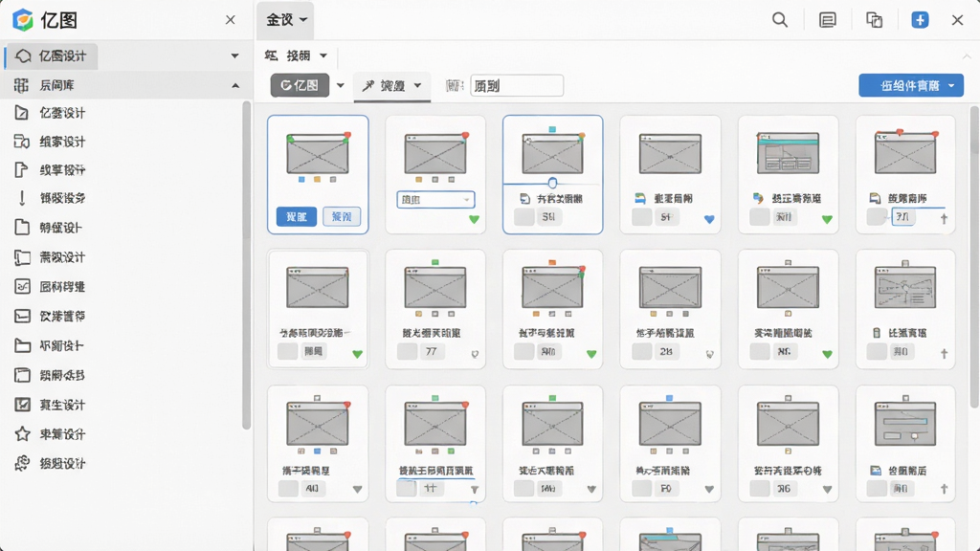Toggle the blue heart favorite on S4 card
Image resolution: width=980 pixels, height=551 pixels.
pyautogui.click(x=709, y=219)
